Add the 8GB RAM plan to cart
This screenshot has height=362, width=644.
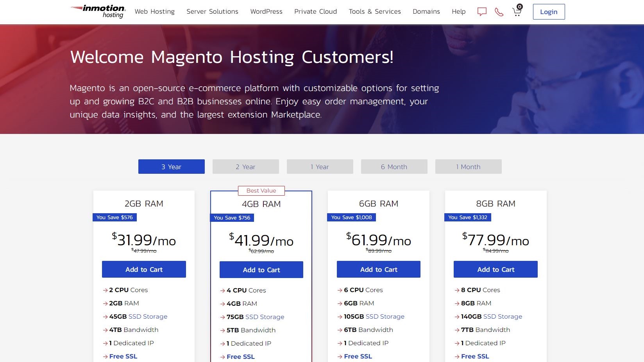[496, 269]
